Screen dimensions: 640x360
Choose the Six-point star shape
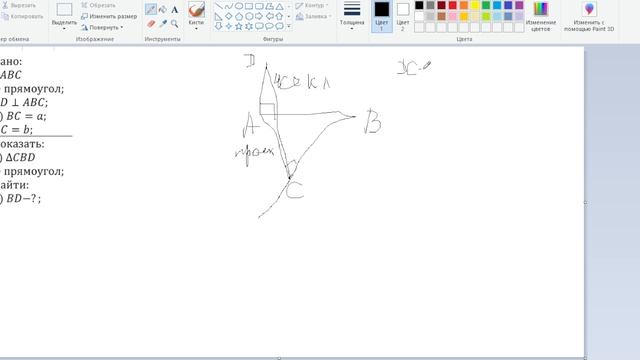[x=249, y=26]
